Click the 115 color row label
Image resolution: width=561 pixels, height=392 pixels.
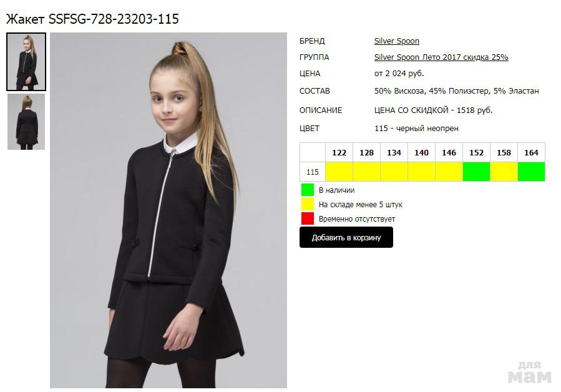pyautogui.click(x=313, y=172)
